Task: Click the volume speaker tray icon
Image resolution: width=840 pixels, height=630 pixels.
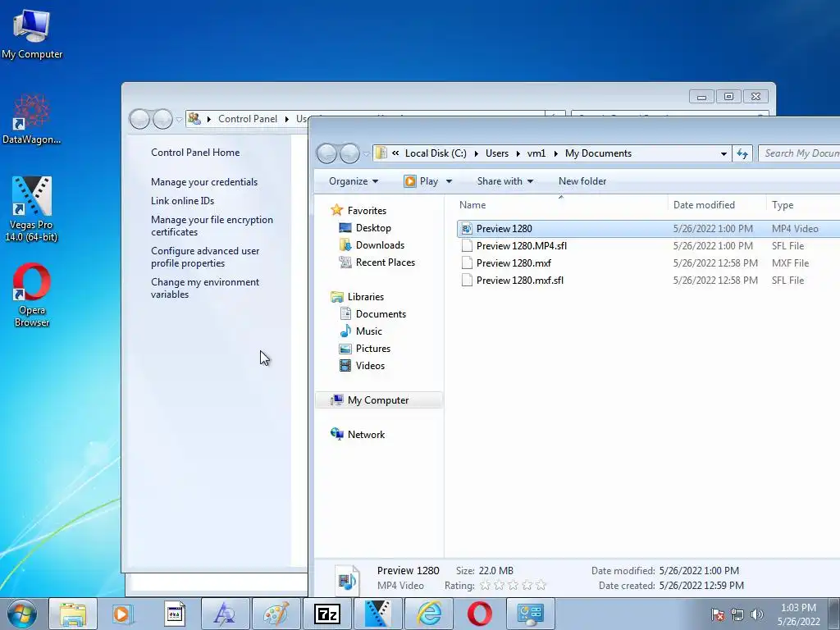Action: pyautogui.click(x=756, y=614)
